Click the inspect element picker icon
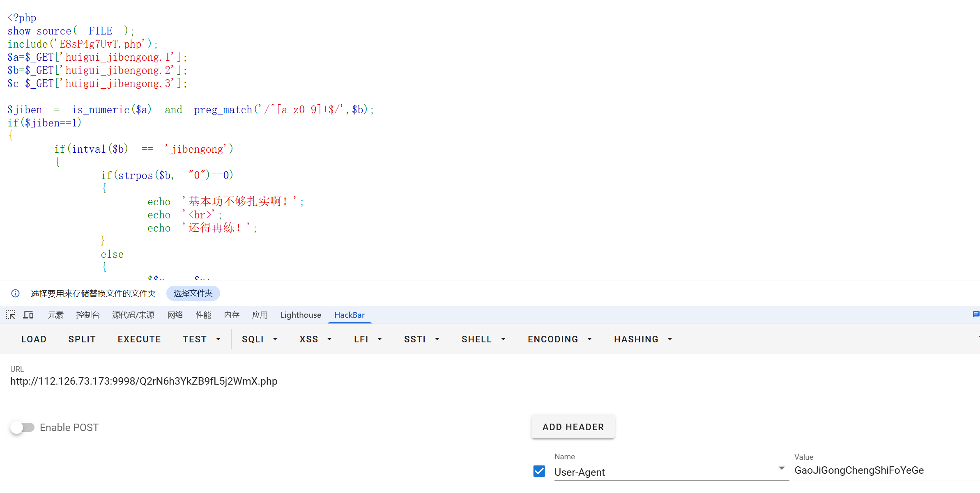This screenshot has width=980, height=493. [11, 315]
